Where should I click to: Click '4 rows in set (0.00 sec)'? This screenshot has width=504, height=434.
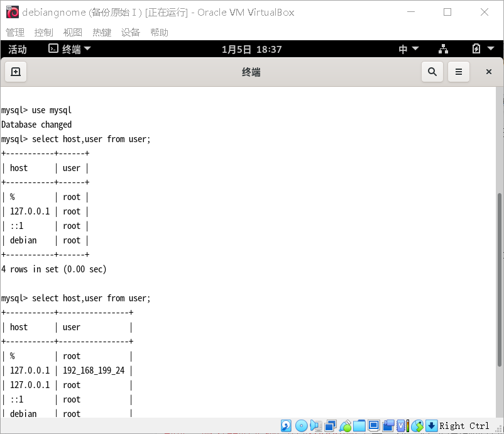[x=53, y=269]
